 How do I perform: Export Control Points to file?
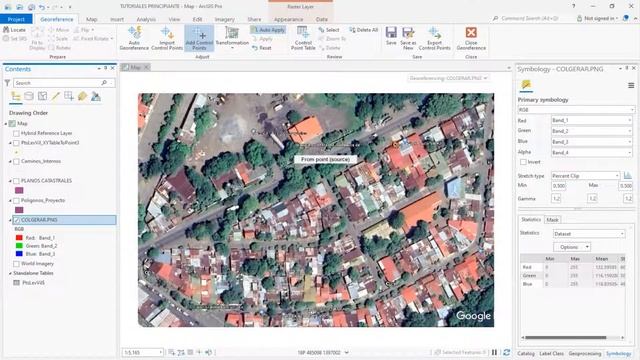pyautogui.click(x=435, y=38)
